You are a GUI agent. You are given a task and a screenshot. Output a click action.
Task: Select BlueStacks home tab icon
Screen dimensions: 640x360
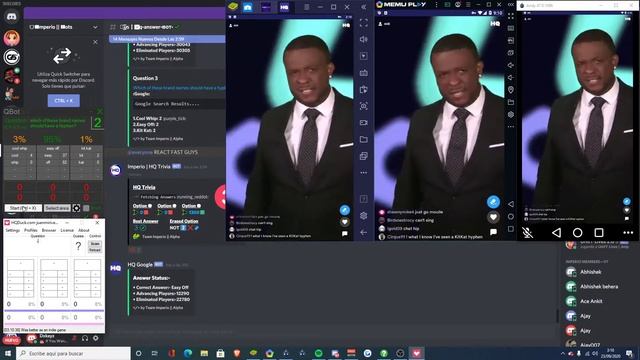tap(247, 7)
